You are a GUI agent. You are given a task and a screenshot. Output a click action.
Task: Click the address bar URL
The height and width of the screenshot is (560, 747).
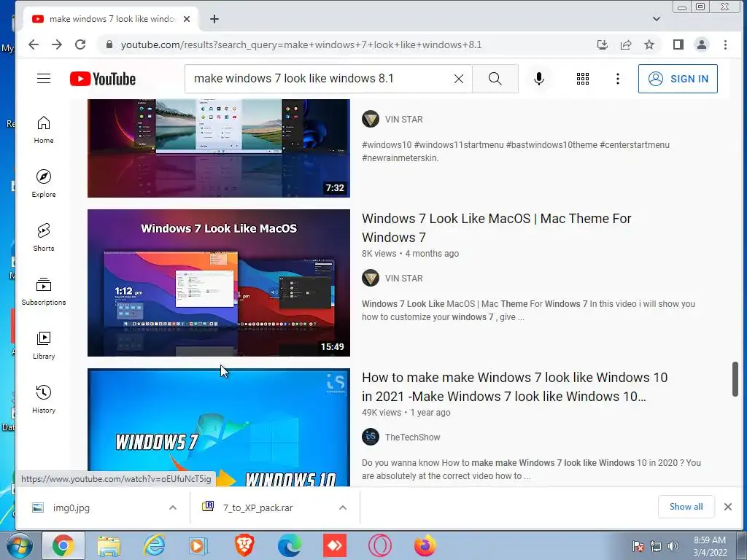coord(301,44)
